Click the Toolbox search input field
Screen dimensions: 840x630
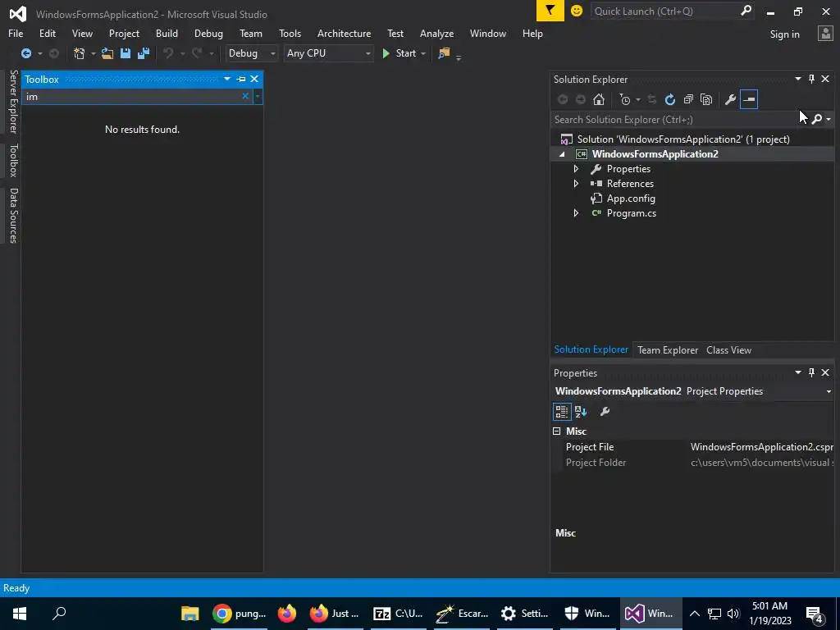click(x=132, y=97)
